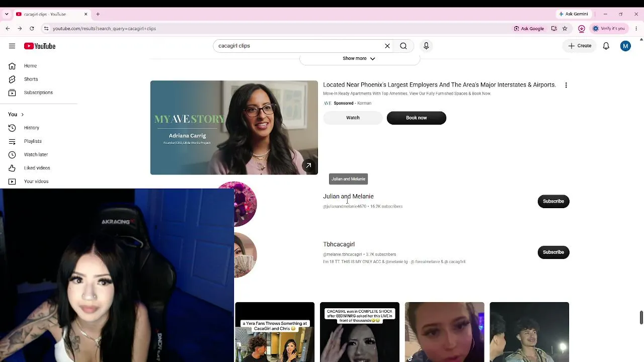Click Book now on the ad
Screen dimensions: 644x362
tap(416, 118)
